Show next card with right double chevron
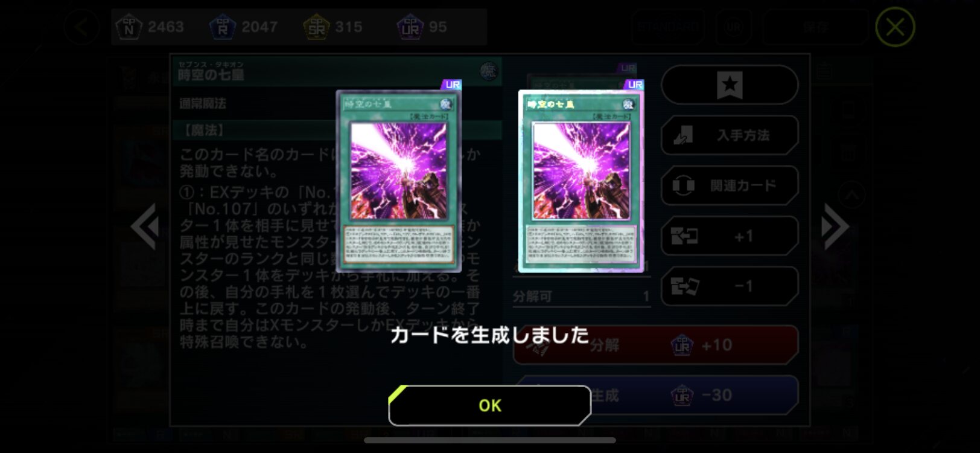980x453 pixels. tap(836, 226)
